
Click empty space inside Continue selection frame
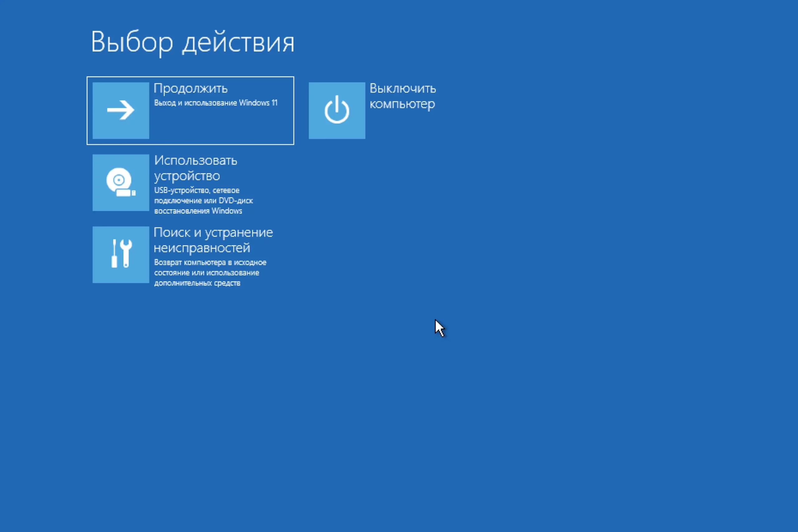click(x=220, y=127)
